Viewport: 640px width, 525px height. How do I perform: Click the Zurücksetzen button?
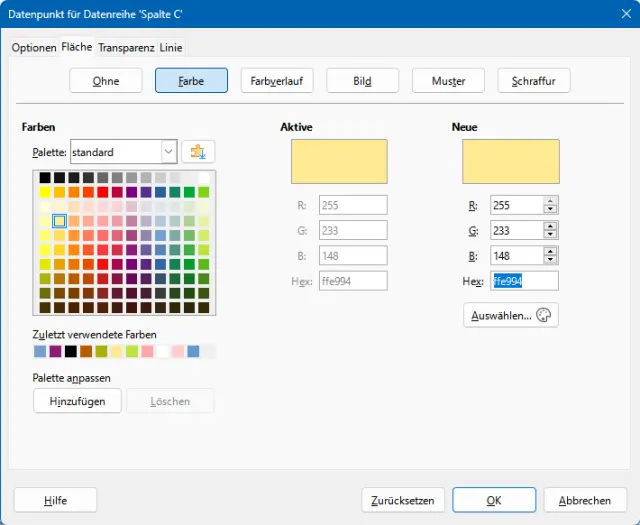tap(402, 500)
